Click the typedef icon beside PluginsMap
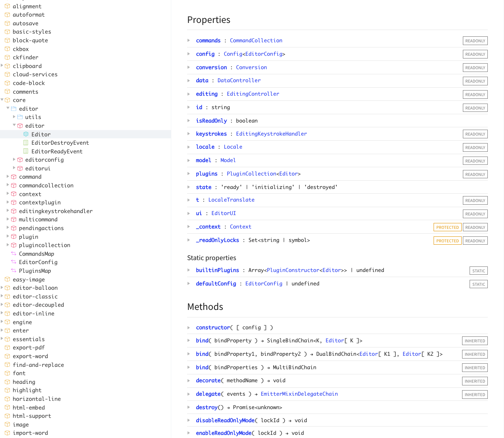 (x=13, y=271)
